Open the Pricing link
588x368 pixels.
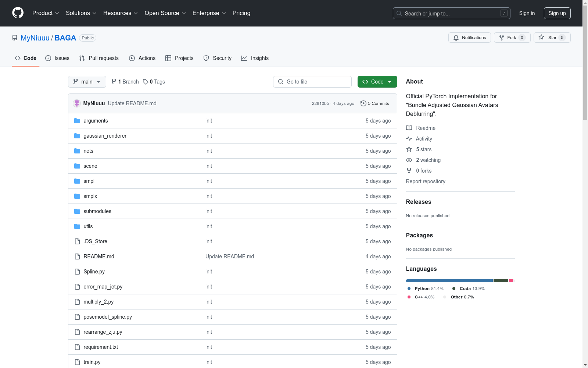[x=241, y=13]
